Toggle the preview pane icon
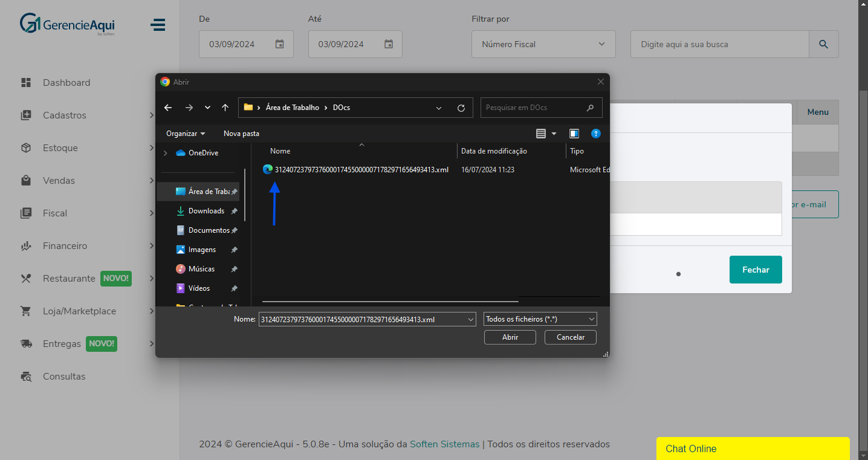The width and height of the screenshot is (868, 460). click(x=574, y=133)
